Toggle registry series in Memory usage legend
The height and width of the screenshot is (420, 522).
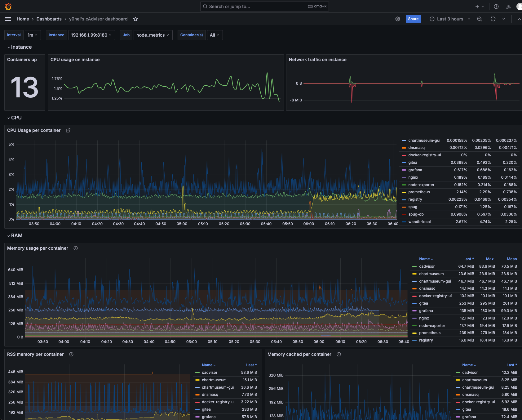click(x=426, y=340)
